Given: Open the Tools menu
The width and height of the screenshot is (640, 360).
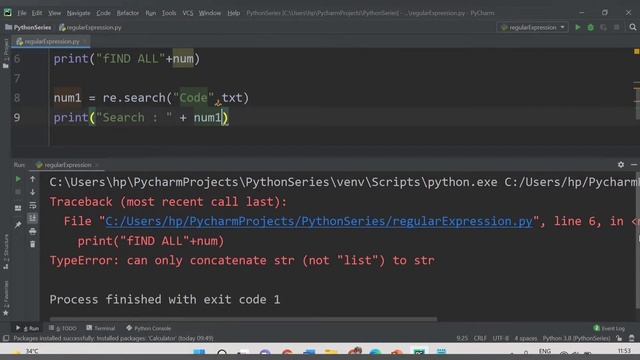Looking at the screenshot, I should (169, 13).
